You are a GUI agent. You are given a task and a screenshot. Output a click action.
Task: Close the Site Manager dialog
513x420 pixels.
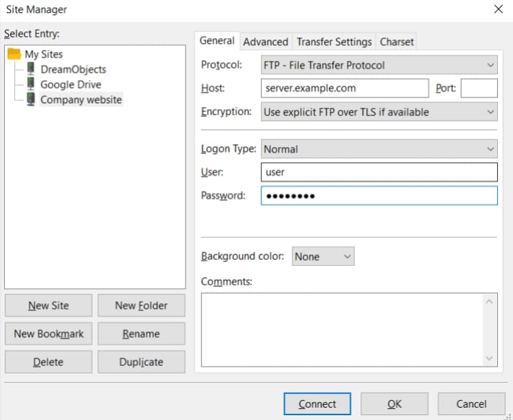[x=498, y=9]
